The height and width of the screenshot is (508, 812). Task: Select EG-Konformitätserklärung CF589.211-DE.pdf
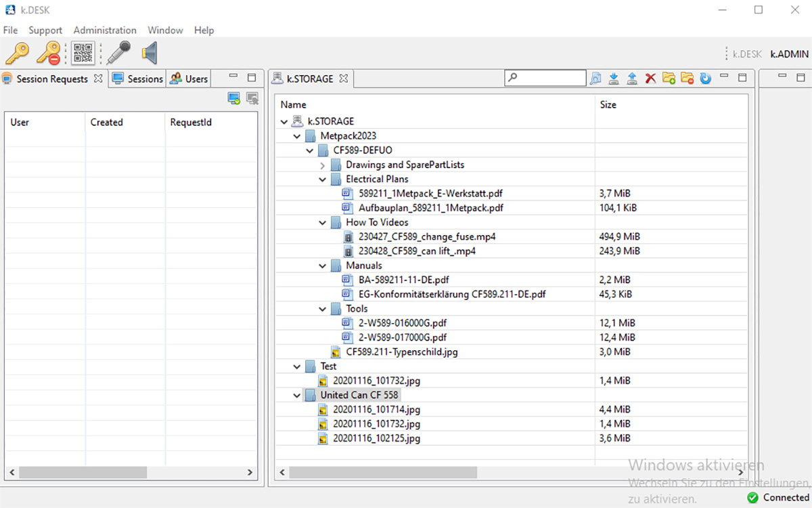pyautogui.click(x=452, y=295)
